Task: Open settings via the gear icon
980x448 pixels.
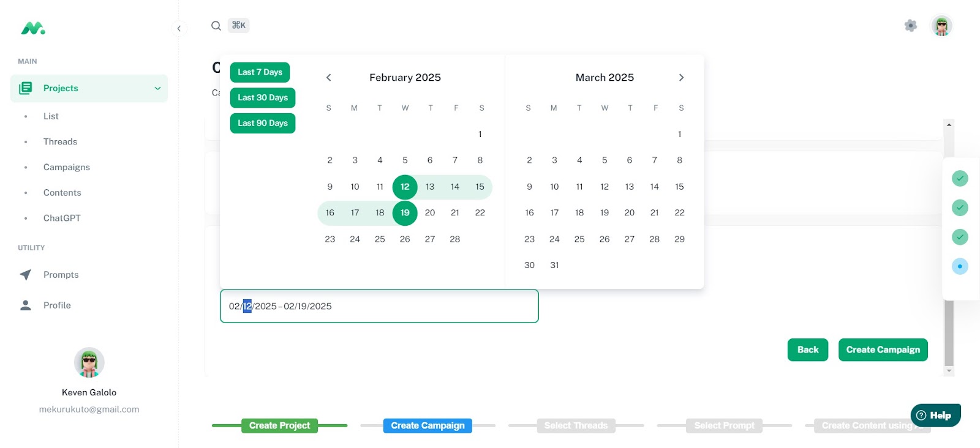Action: (911, 26)
